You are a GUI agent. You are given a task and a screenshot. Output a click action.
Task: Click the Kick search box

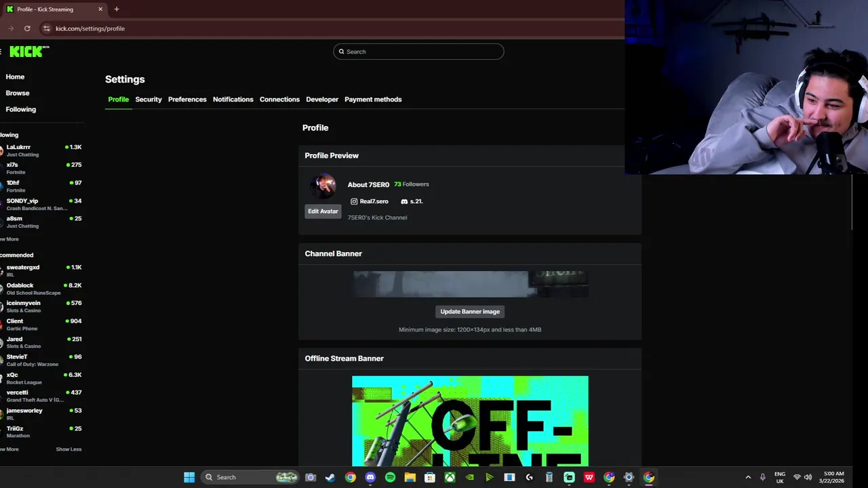coord(418,52)
